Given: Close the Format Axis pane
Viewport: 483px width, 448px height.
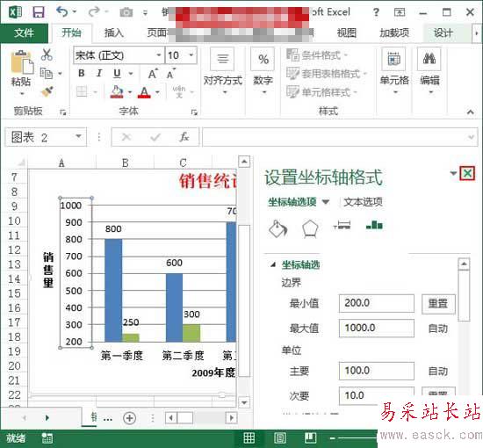Looking at the screenshot, I should [467, 173].
